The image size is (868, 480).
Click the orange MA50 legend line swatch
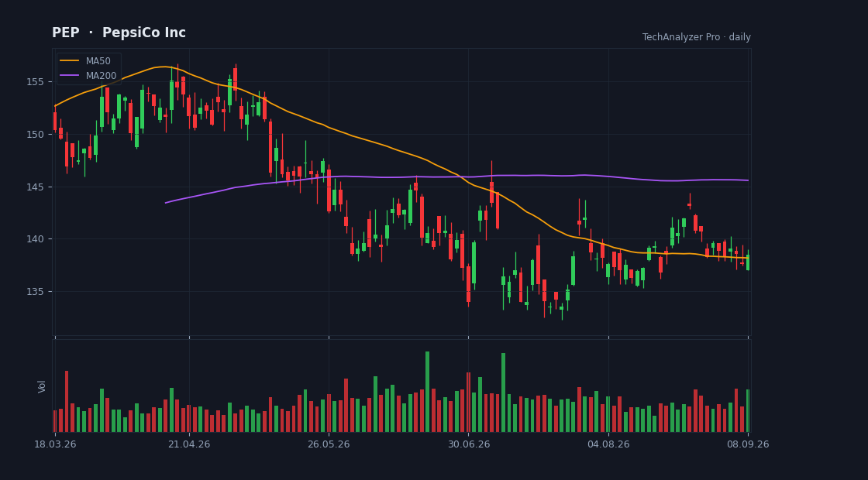pyautogui.click(x=69, y=61)
